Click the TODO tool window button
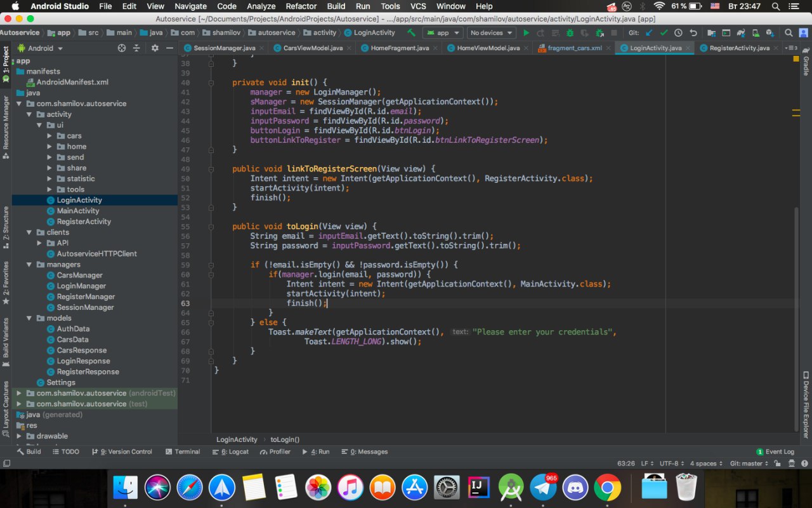 tap(66, 451)
